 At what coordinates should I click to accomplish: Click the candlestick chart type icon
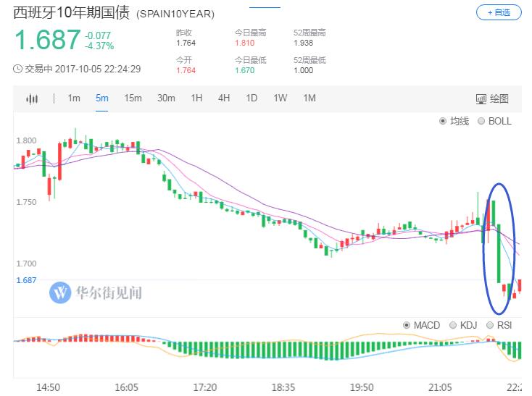pyautogui.click(x=32, y=98)
